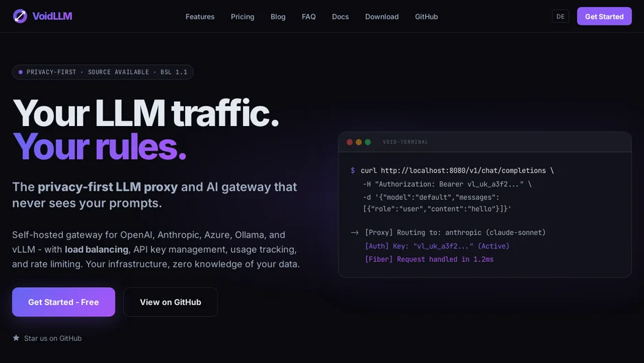Click the star icon next to Star us

coord(16,338)
